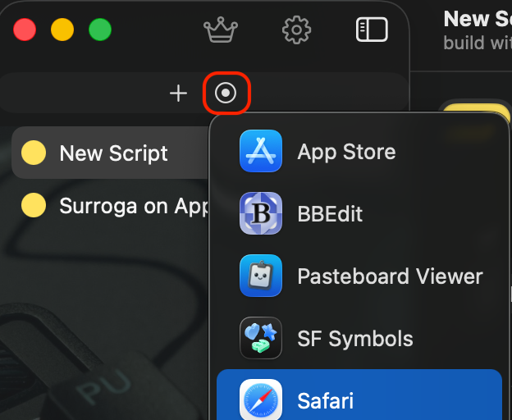This screenshot has width=512, height=420.
Task: Click the SF Symbols app icon
Action: coord(261,338)
